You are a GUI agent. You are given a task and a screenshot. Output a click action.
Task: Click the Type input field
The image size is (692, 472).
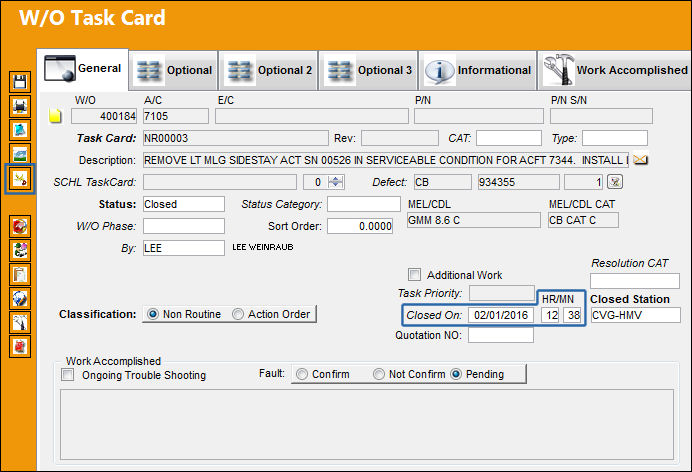pos(615,138)
